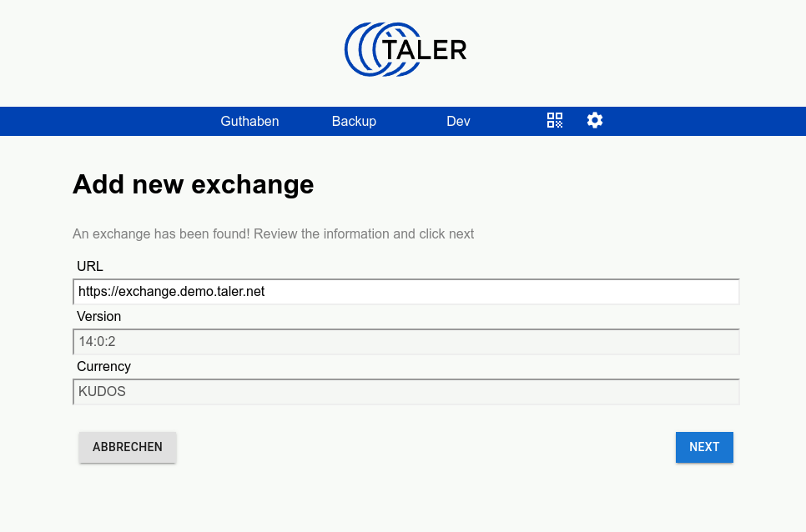Image resolution: width=806 pixels, height=532 pixels.
Task: Click the Currency field showing KUDOS
Action: click(406, 392)
